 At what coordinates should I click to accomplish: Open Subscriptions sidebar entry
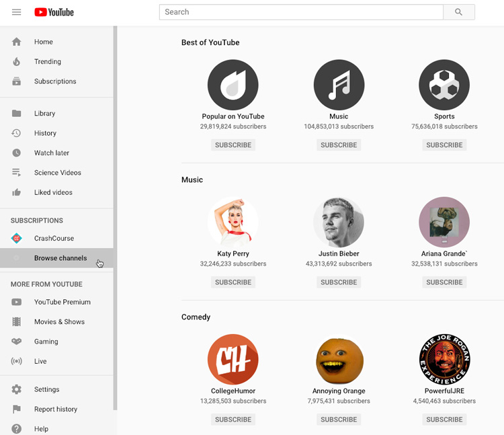[x=56, y=81]
